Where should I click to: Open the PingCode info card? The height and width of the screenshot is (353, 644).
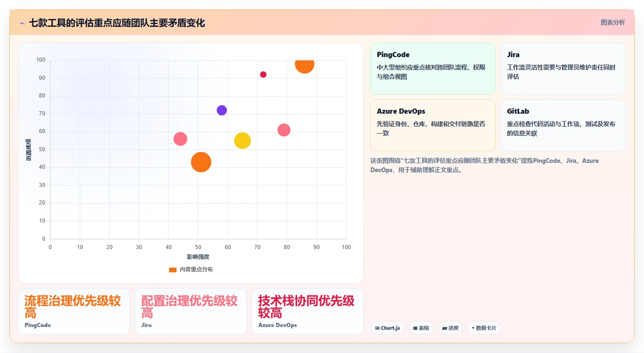(433, 69)
